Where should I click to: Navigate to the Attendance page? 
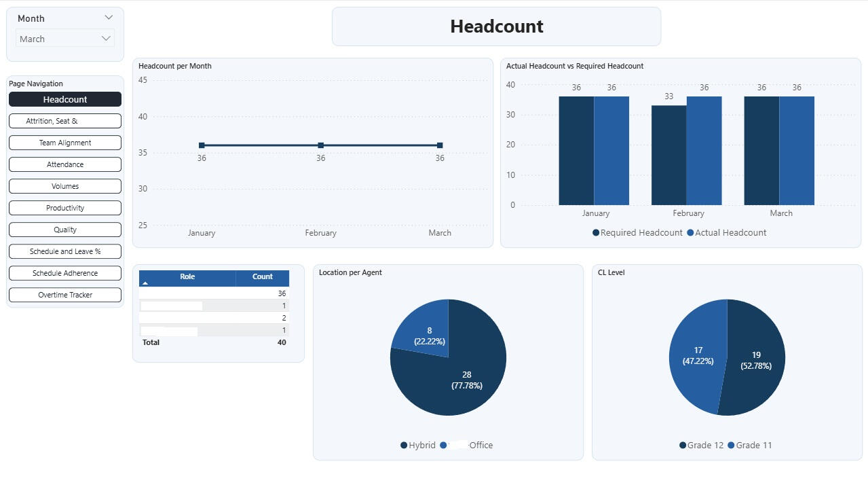(65, 164)
